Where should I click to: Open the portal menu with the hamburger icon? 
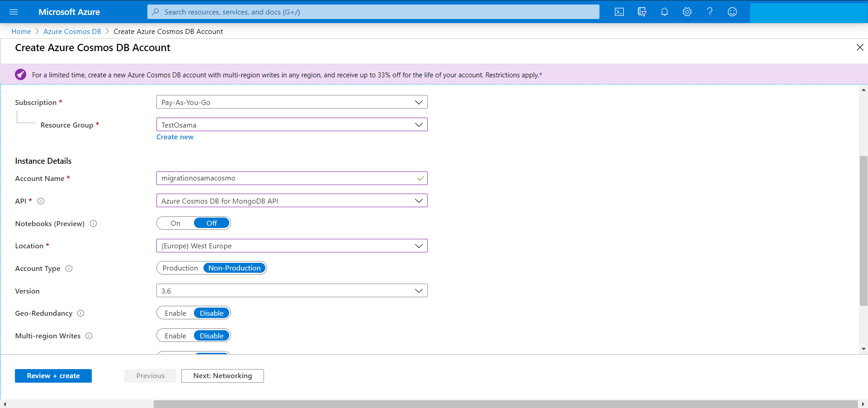pos(14,12)
